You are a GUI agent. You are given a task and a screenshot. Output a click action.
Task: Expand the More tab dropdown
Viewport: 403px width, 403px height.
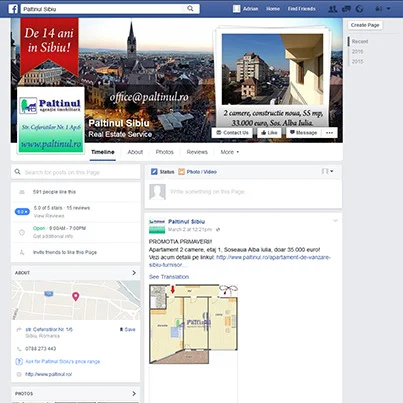(x=230, y=152)
